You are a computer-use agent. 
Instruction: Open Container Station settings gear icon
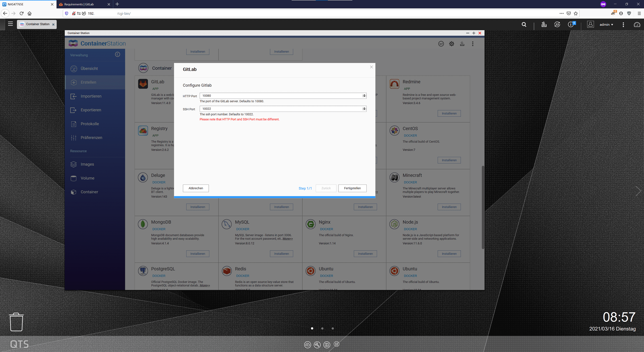coord(451,44)
